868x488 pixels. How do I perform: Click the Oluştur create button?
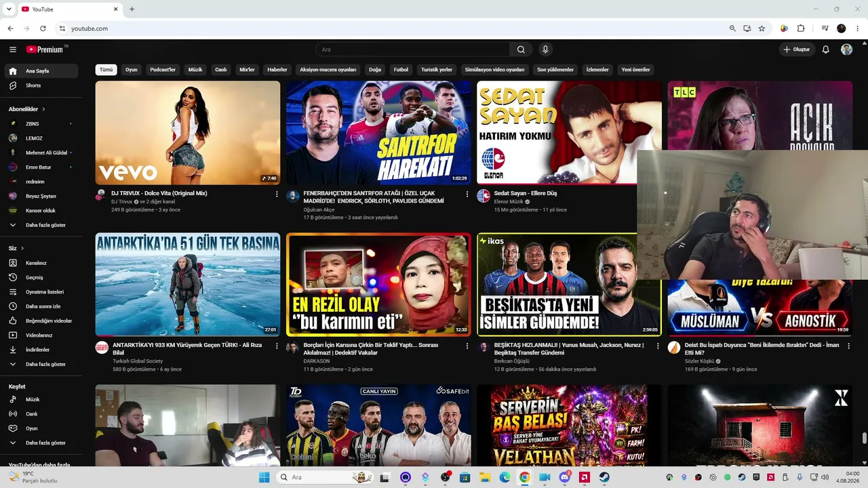[797, 49]
